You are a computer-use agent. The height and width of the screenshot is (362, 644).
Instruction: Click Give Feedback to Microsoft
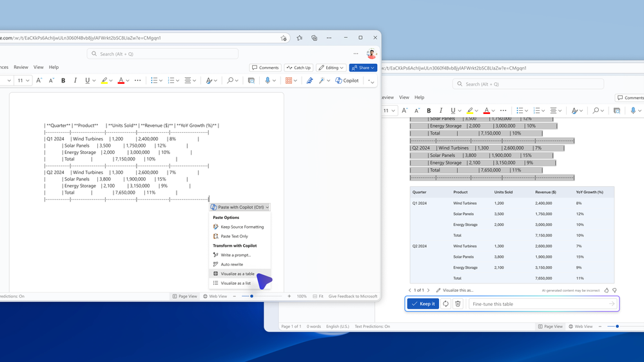tap(353, 296)
